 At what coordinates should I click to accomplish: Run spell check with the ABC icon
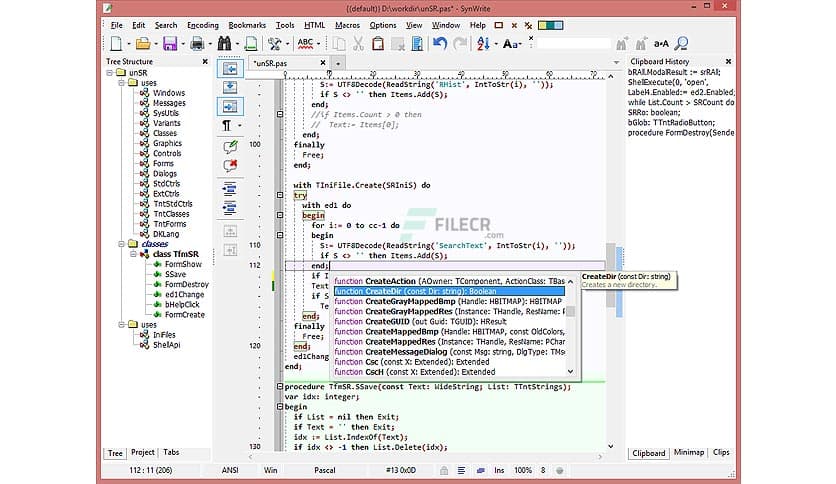point(306,44)
